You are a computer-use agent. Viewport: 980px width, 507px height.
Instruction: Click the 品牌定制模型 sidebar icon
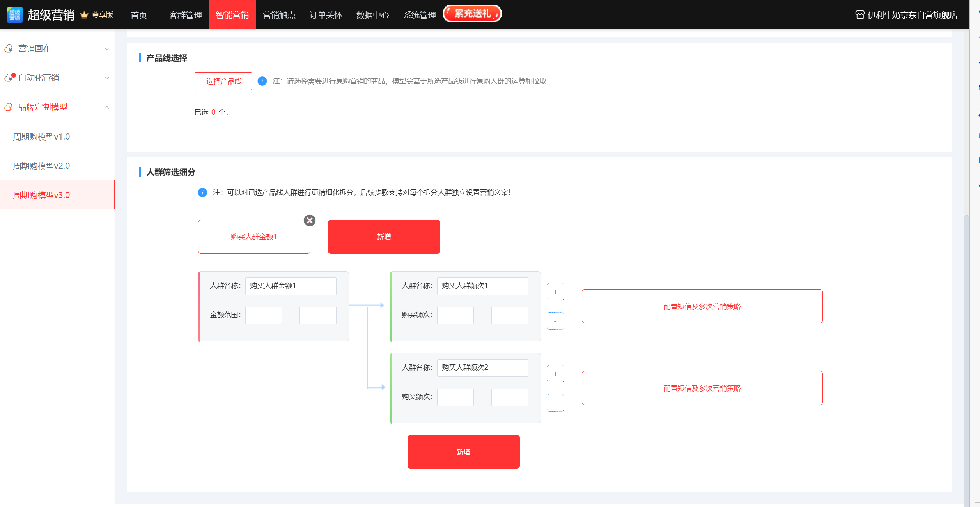(9, 107)
